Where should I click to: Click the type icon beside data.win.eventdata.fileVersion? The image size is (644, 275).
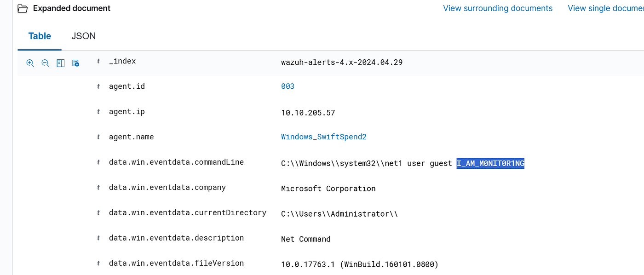tap(98, 264)
